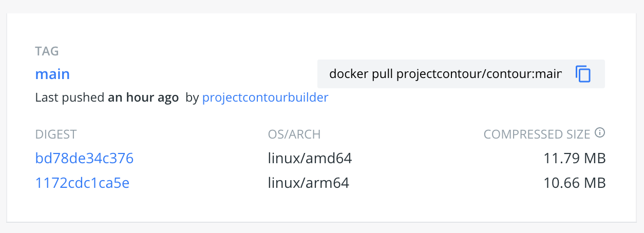Viewport: 644px width, 233px height.
Task: Open digest 1172cdc1ca5e
Action: [82, 183]
